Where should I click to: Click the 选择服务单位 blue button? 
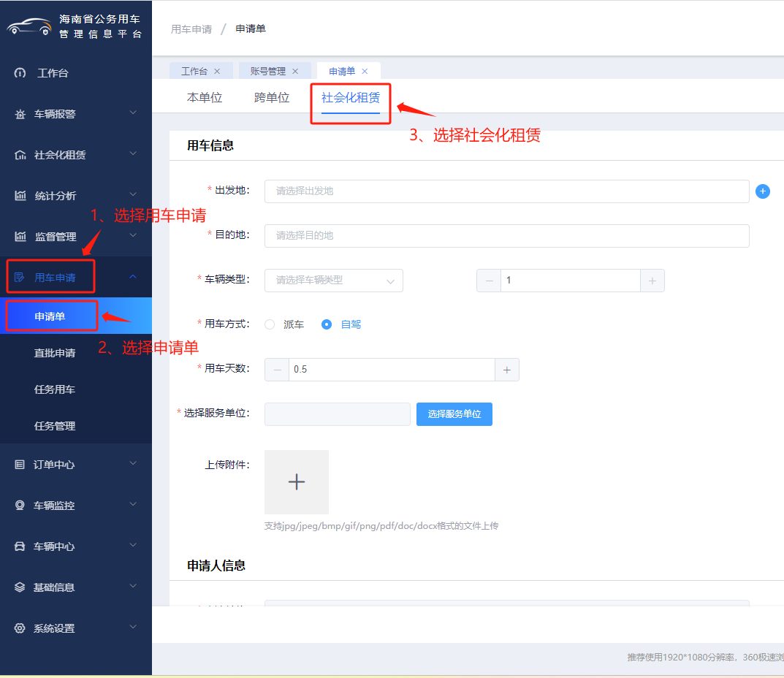[454, 414]
